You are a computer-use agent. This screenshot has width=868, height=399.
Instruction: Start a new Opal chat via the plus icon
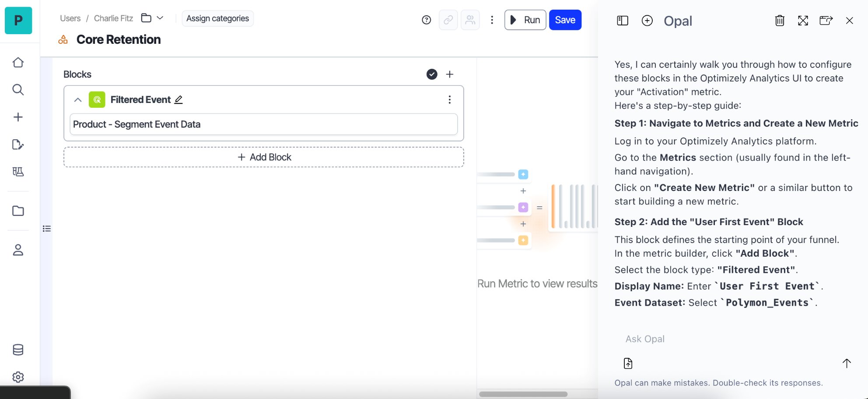tap(647, 21)
